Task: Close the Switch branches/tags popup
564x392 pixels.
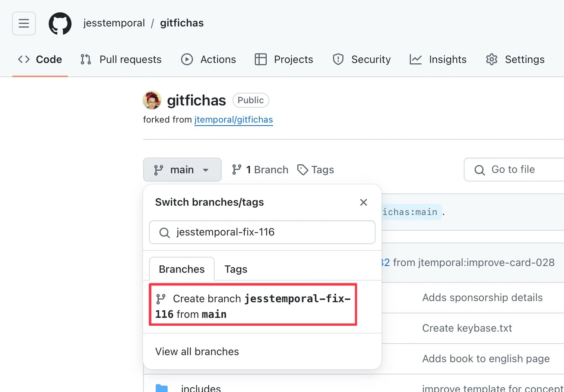Action: point(364,202)
